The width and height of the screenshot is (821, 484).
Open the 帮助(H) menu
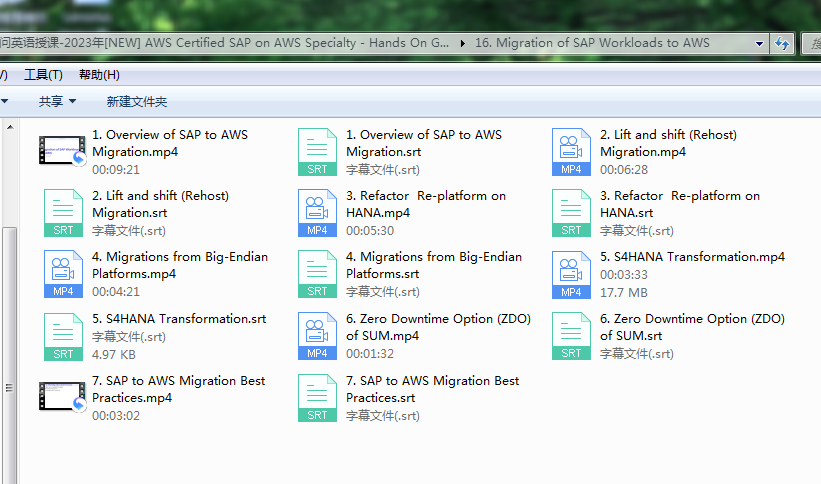click(x=99, y=75)
